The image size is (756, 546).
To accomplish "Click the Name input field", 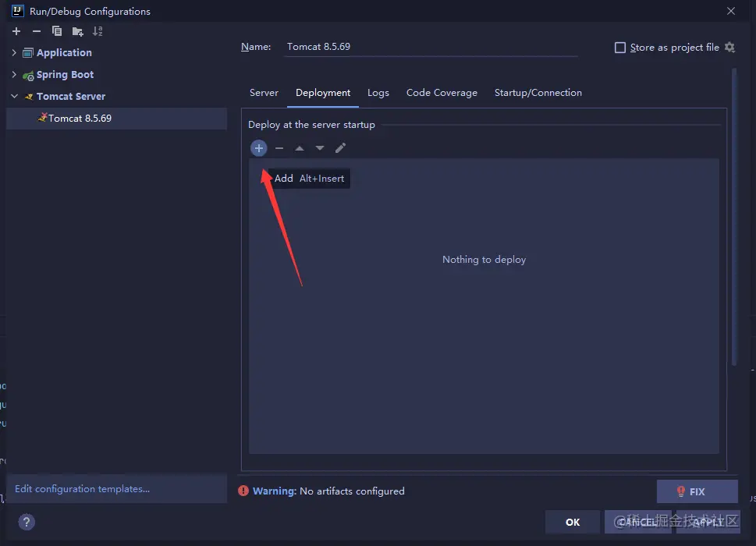I will [431, 47].
